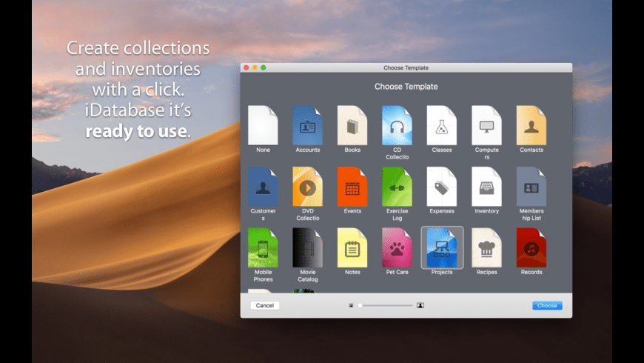Select the Records red music icon
644x363 pixels.
pos(531,248)
